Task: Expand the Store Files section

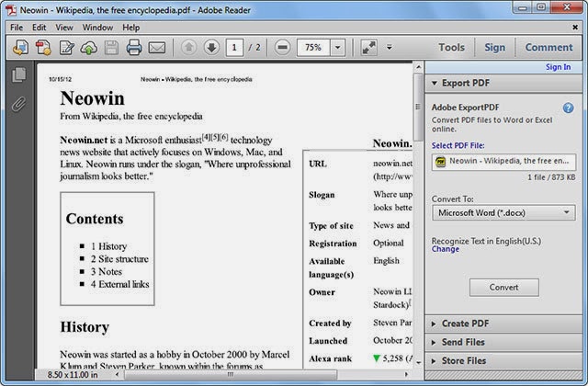Action: tap(503, 361)
